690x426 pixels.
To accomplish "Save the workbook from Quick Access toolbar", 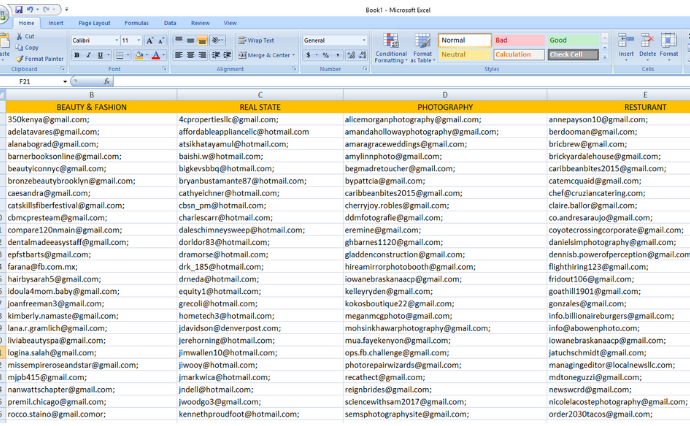I will click(x=18, y=9).
